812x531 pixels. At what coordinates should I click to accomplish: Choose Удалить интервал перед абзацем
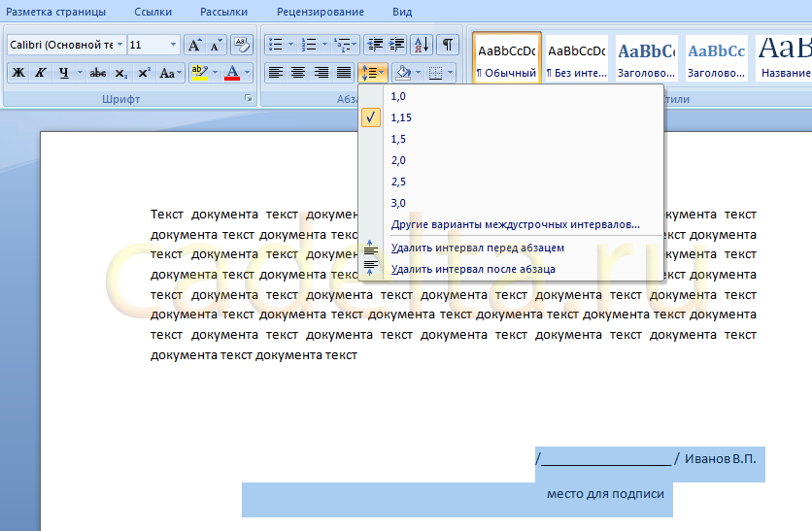tap(511, 248)
